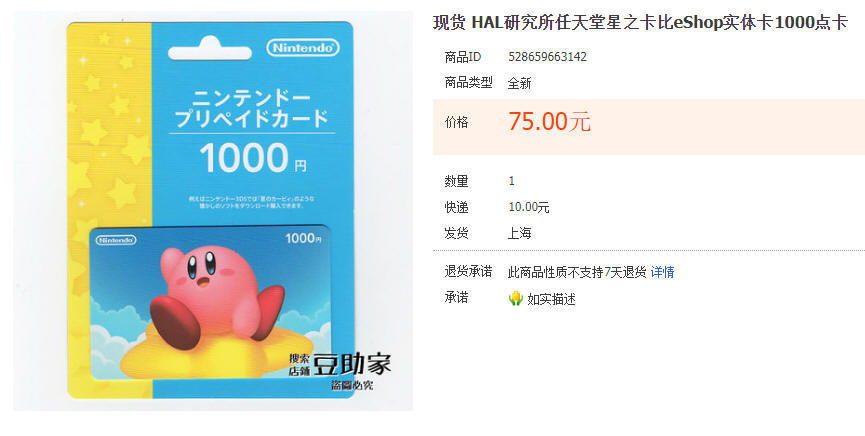
Task: Click the quantity value 1
Action: [x=511, y=181]
